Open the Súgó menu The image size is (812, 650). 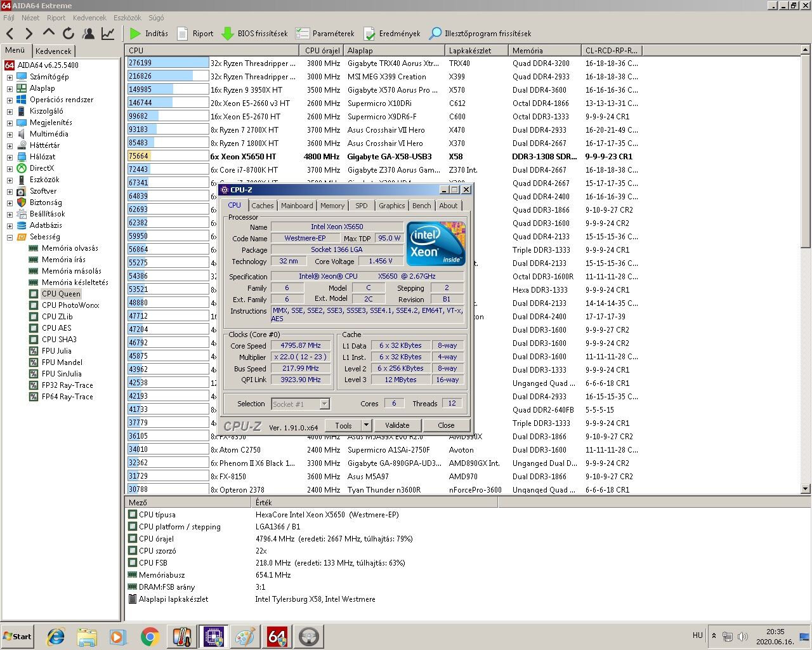[x=155, y=18]
